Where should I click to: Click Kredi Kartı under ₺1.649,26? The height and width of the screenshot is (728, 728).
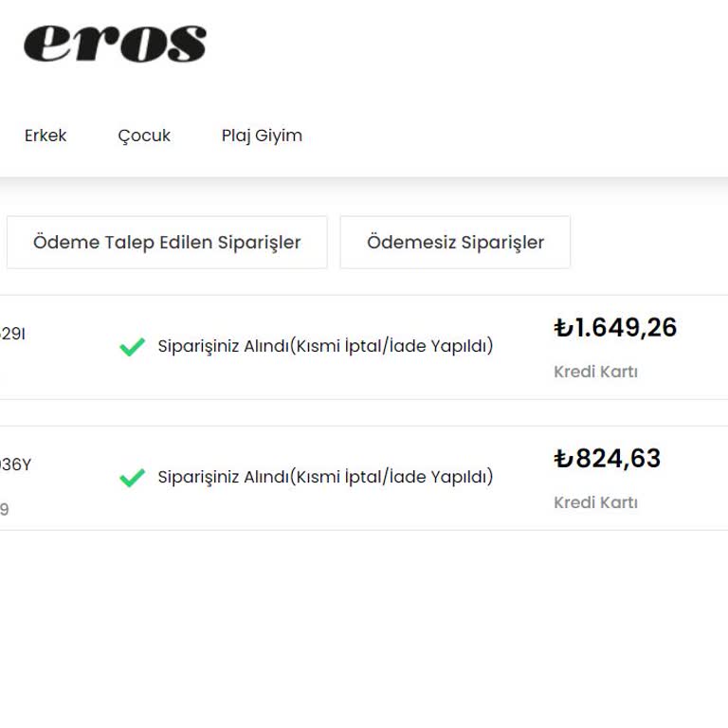(x=595, y=372)
